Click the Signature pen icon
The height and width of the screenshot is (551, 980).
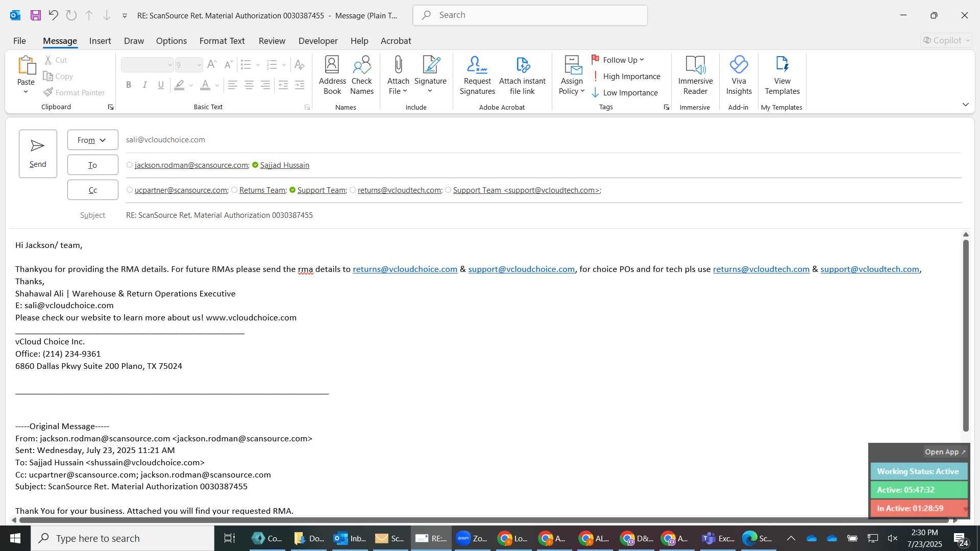[431, 65]
